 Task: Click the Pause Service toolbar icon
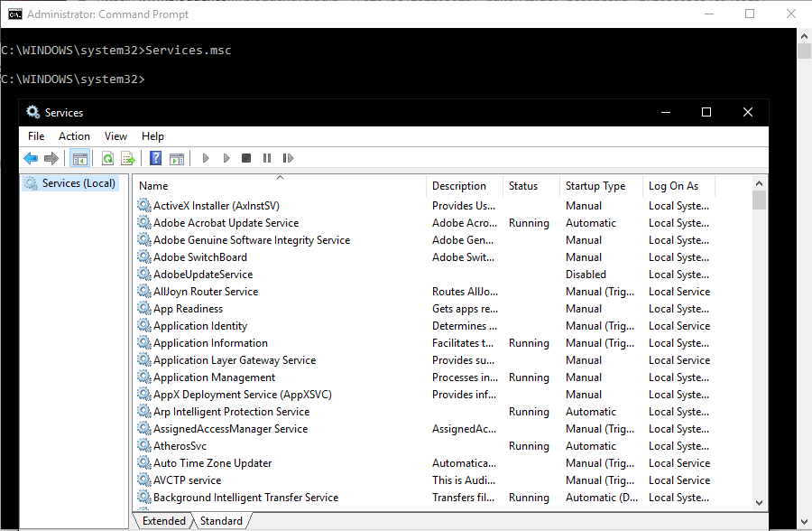(x=267, y=158)
